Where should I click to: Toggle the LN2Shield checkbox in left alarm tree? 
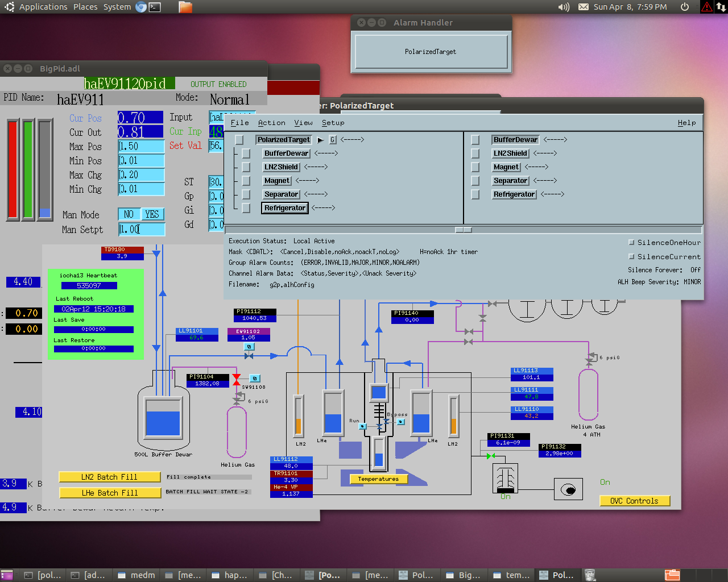tap(246, 167)
